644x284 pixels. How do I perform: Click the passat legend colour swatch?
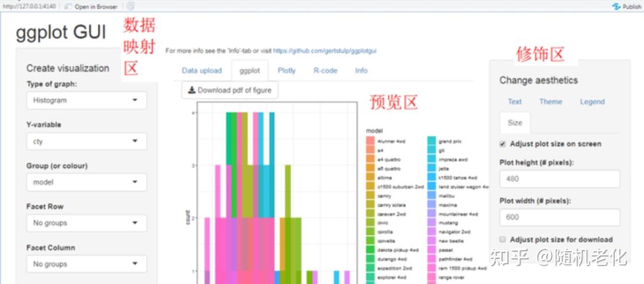[431, 250]
